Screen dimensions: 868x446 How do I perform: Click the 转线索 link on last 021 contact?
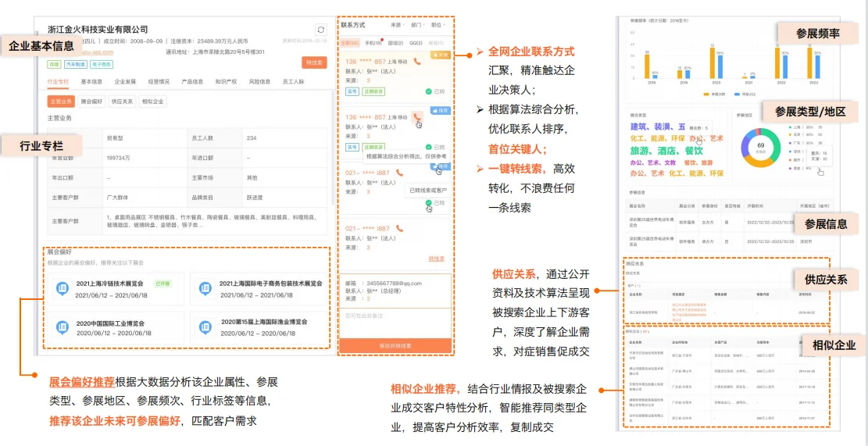click(x=437, y=259)
